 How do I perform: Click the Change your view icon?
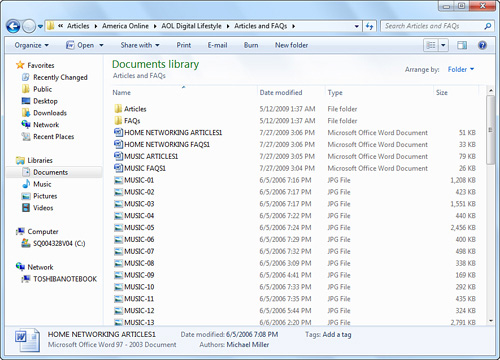pyautogui.click(x=431, y=45)
